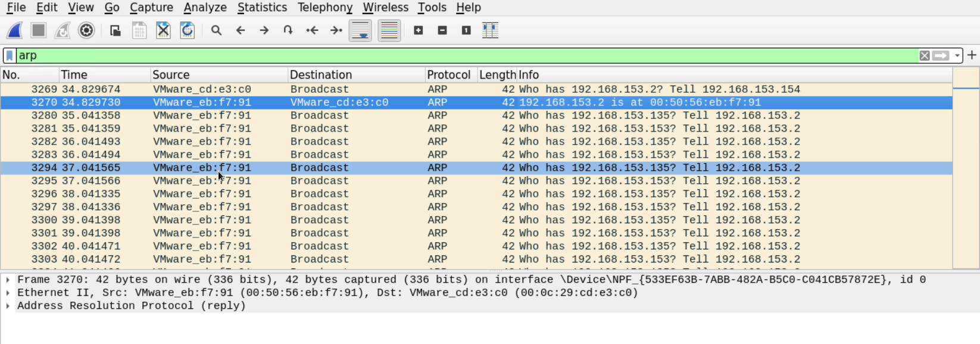Reload this capture file
The height and width of the screenshot is (344, 980).
point(187,30)
